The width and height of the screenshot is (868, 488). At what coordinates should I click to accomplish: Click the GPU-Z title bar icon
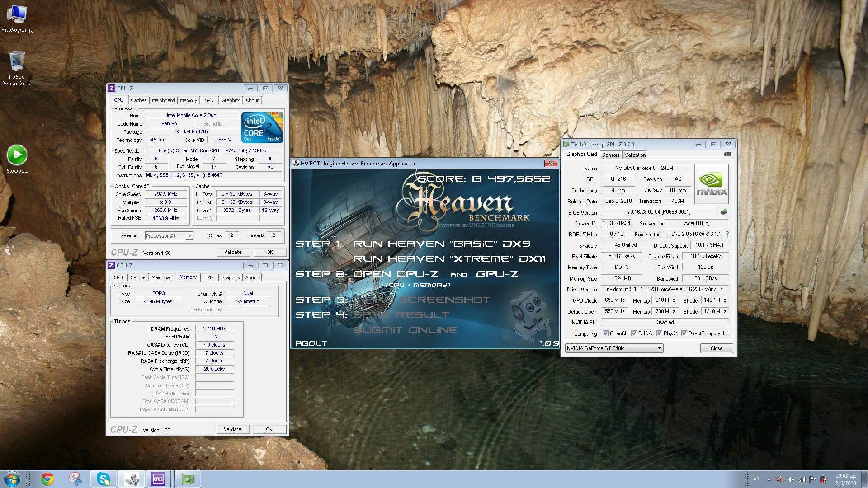[x=566, y=144]
